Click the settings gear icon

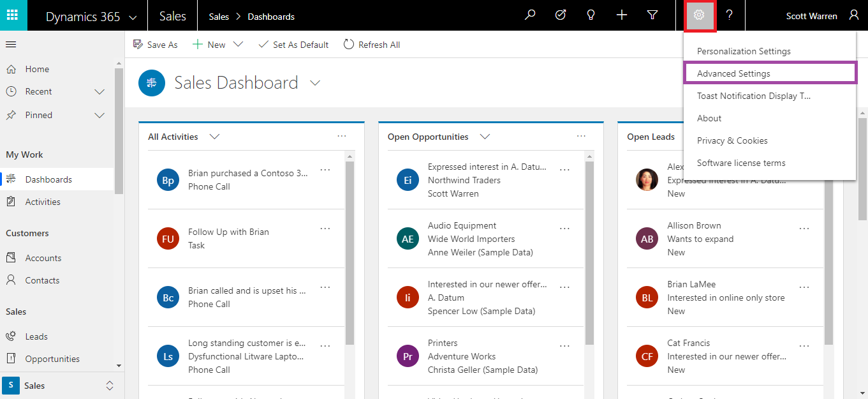699,15
